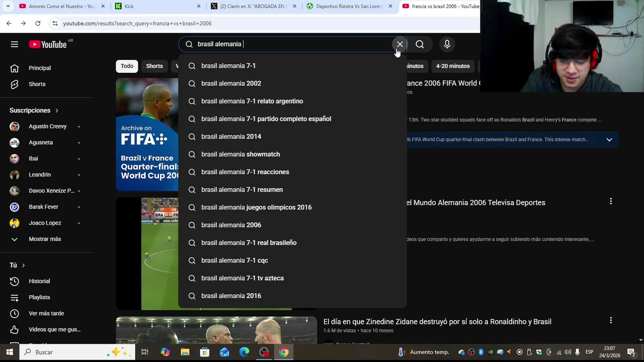
Task: Select the Shorts filter chip
Action: click(154, 66)
